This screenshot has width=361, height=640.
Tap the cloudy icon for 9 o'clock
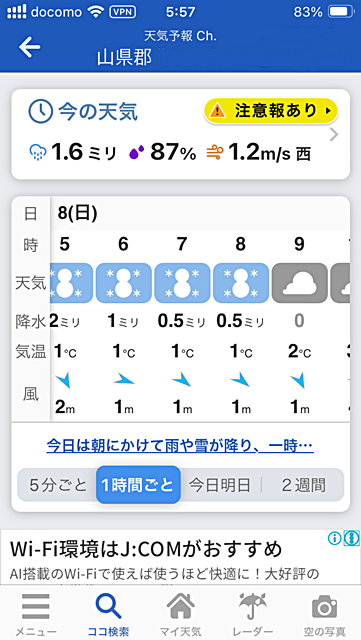299,282
